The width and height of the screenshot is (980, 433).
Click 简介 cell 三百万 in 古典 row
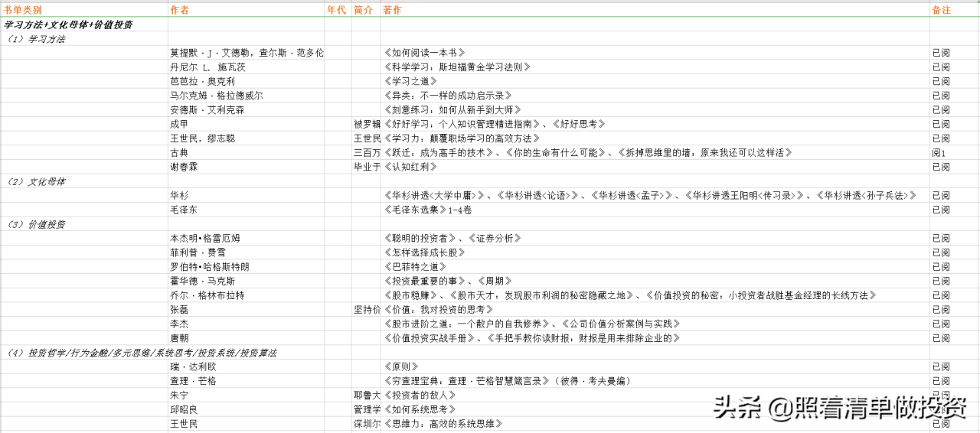366,153
